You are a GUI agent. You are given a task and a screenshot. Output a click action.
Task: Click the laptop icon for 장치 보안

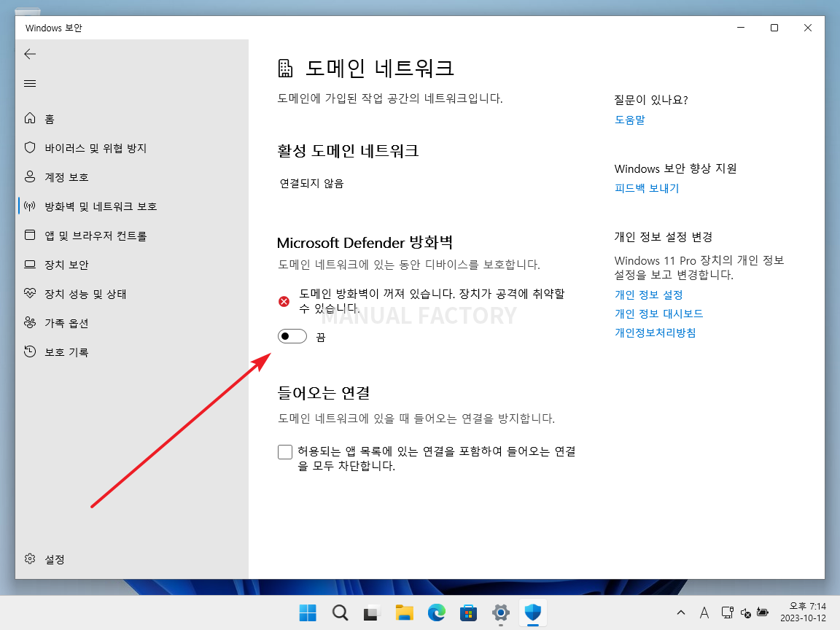point(30,265)
